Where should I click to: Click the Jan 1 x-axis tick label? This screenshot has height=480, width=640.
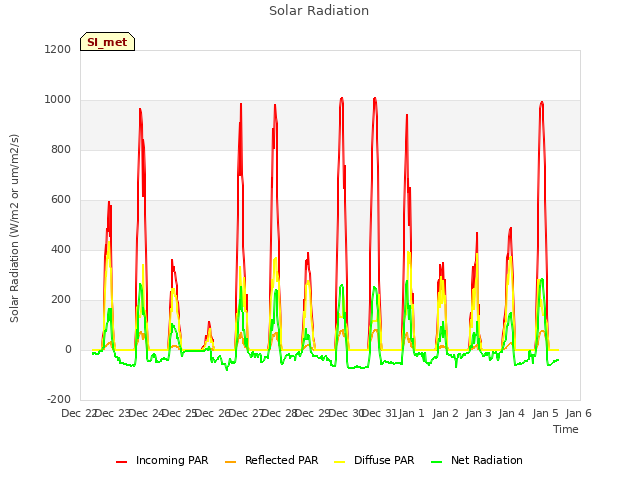411,413
